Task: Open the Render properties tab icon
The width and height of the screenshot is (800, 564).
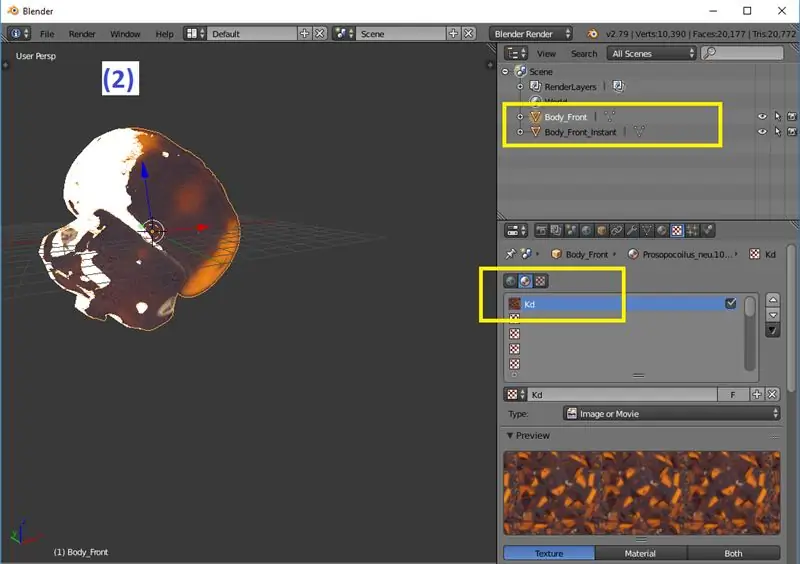Action: pyautogui.click(x=541, y=230)
